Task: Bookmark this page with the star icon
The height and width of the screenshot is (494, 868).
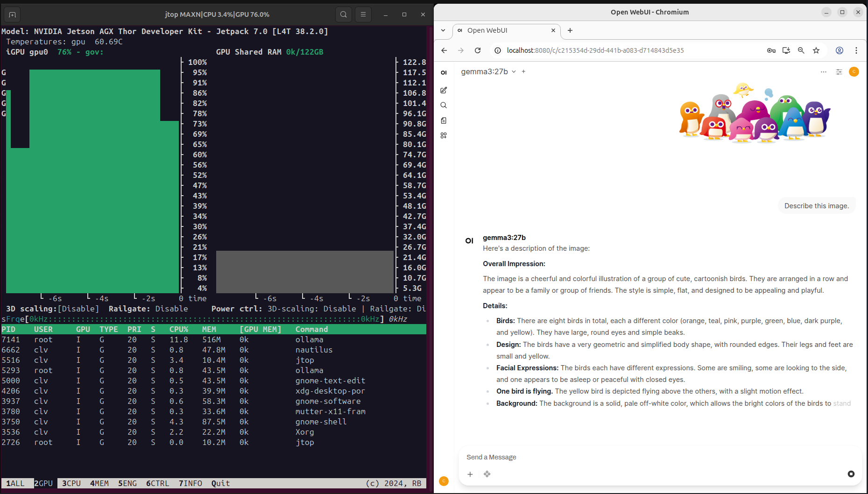Action: coord(816,50)
